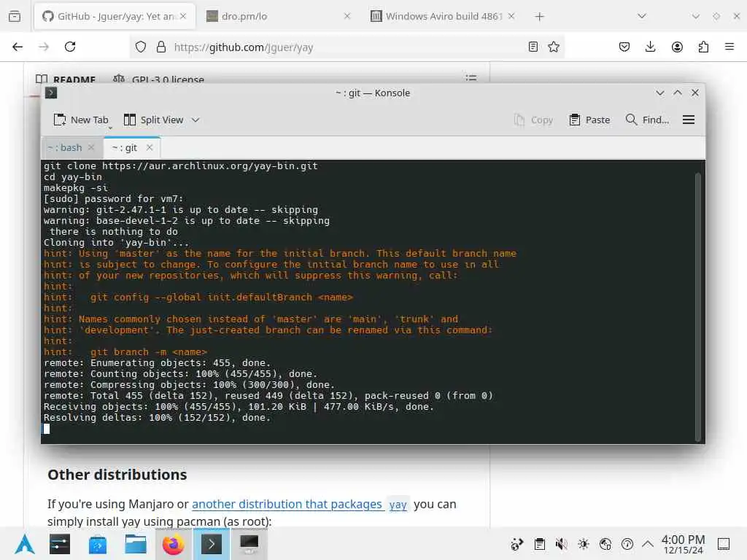Bookmark this page with the star
The image size is (747, 560).
click(554, 47)
